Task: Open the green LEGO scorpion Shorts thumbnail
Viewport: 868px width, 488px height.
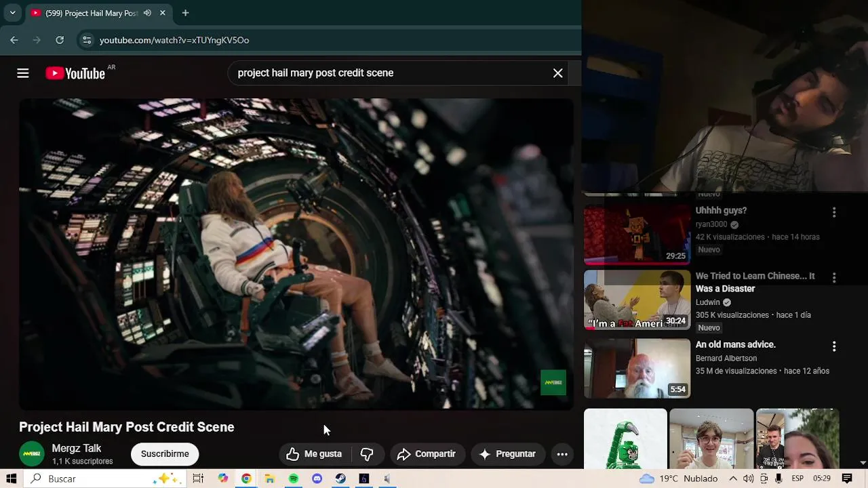Action: [x=625, y=439]
